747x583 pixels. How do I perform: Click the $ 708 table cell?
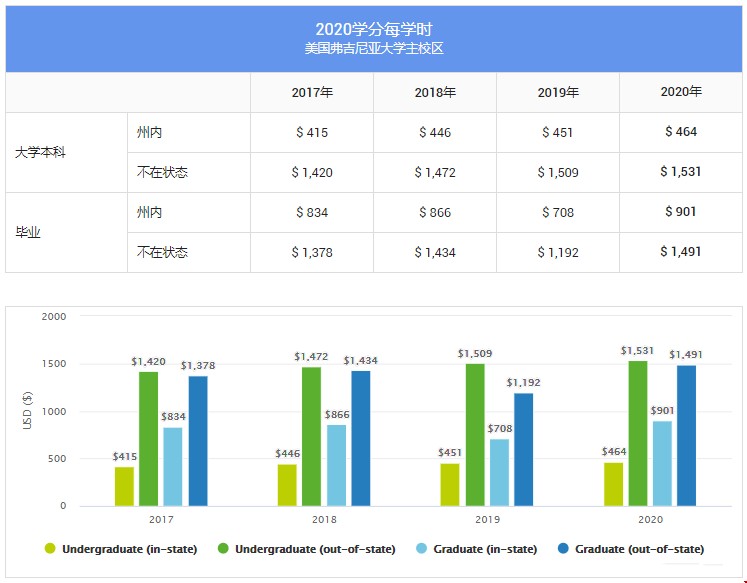click(558, 212)
